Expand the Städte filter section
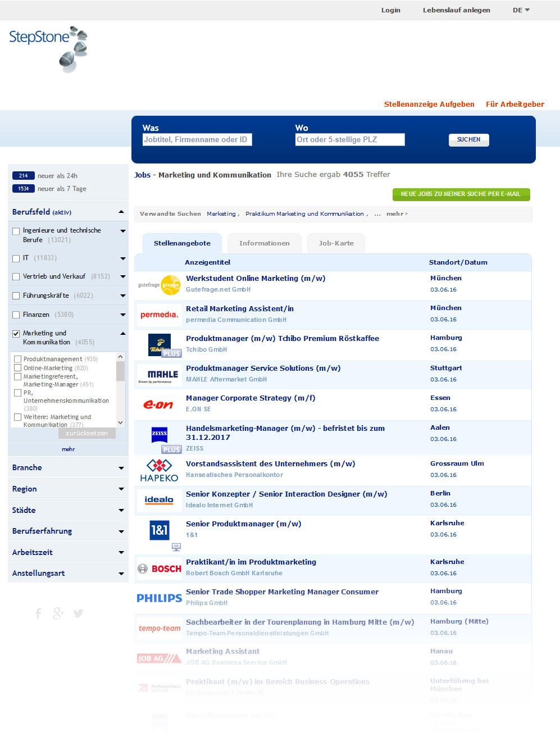The height and width of the screenshot is (755, 560). pyautogui.click(x=121, y=511)
